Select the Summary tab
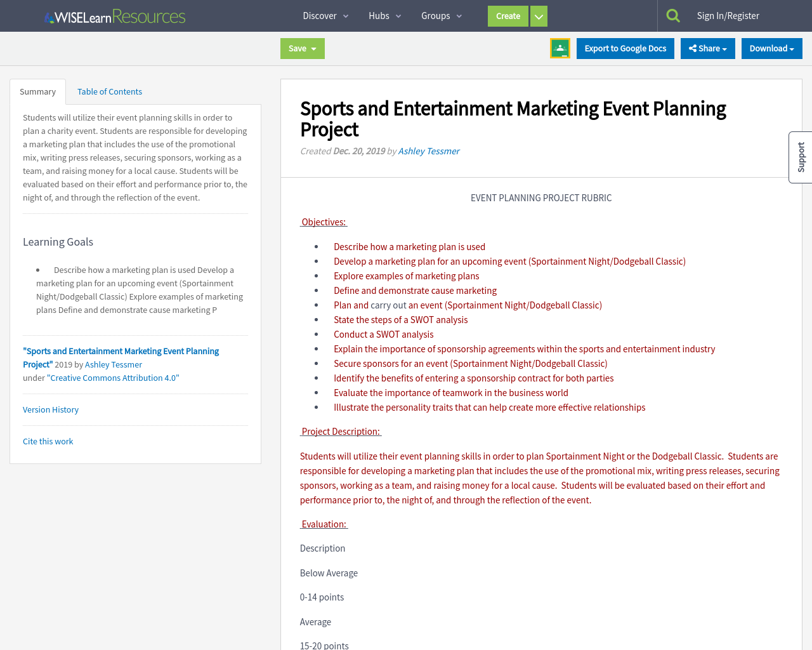The height and width of the screenshot is (650, 812). [37, 91]
